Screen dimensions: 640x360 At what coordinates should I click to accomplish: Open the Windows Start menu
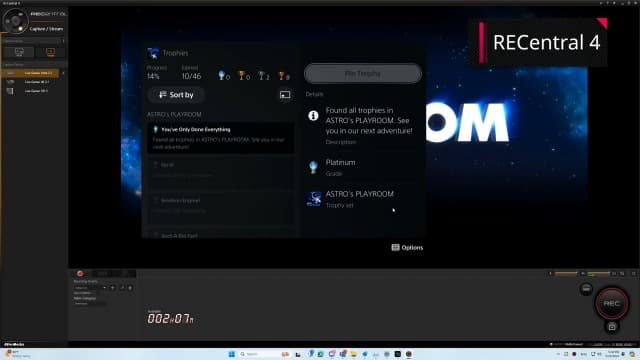tap(232, 354)
